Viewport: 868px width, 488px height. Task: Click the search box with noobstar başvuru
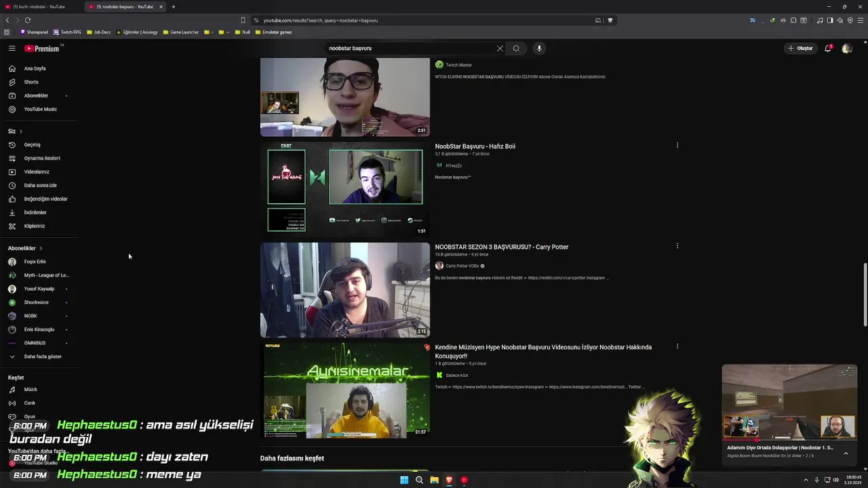pos(409,48)
